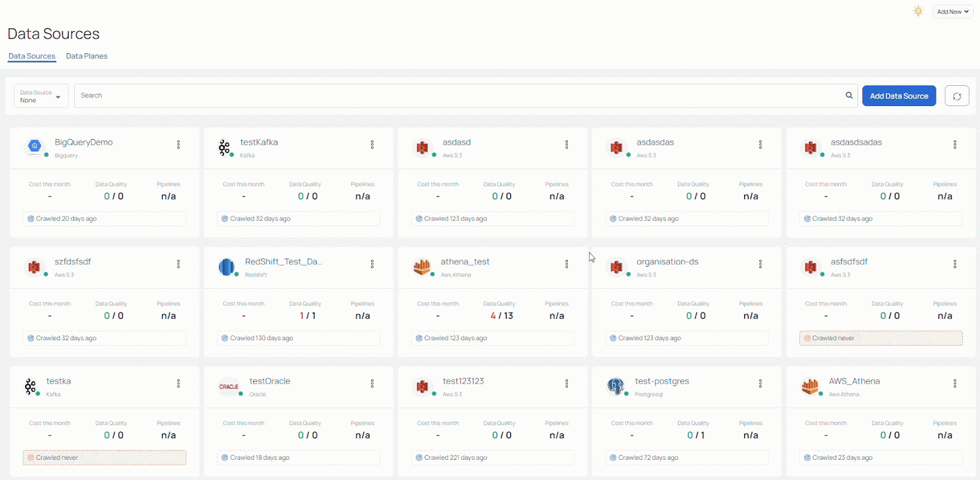Image resolution: width=980 pixels, height=480 pixels.
Task: Open the kebab menu on testKafka card
Action: 372,145
